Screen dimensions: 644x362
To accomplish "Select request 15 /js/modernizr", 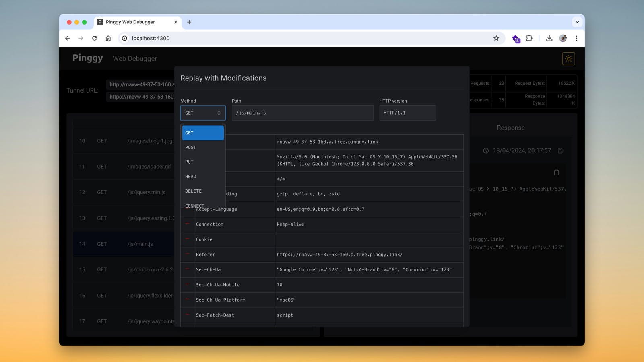I will 124,269.
